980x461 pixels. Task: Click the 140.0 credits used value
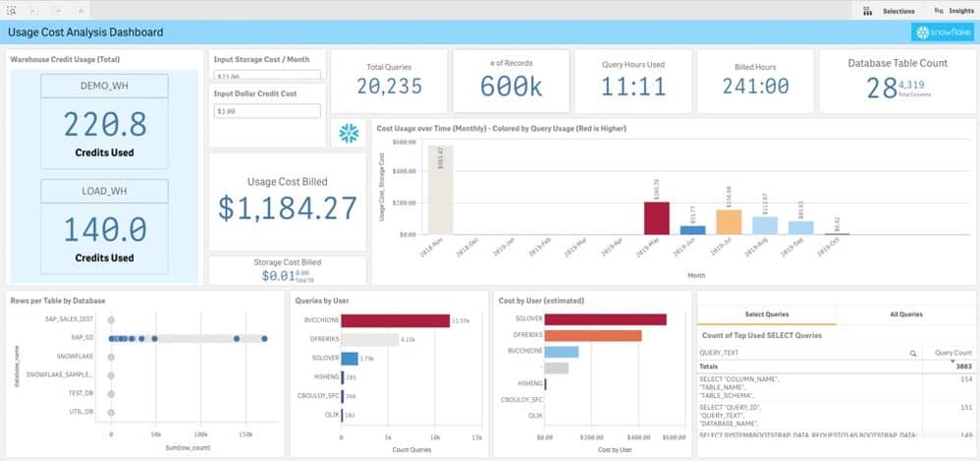pos(104,230)
